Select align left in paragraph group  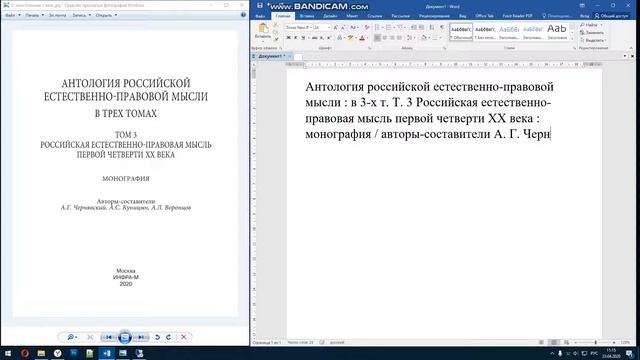coord(377,38)
